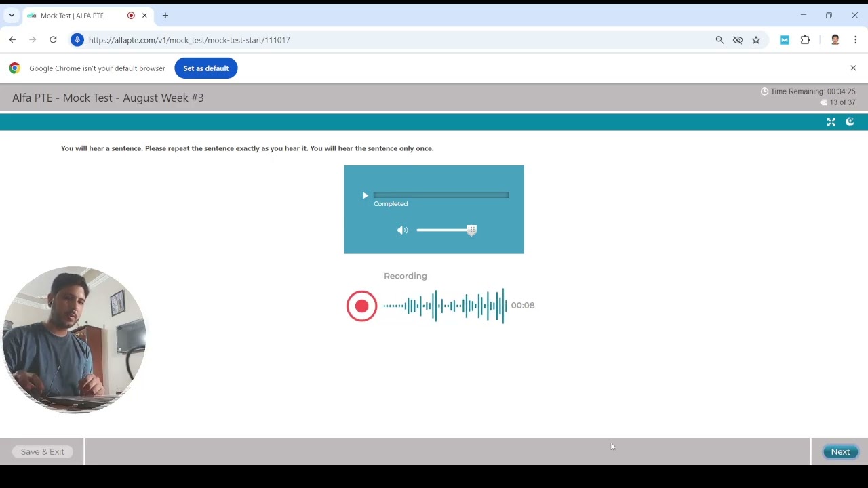Restore down the Chrome window
Screen dimensions: 868x488
point(829,16)
